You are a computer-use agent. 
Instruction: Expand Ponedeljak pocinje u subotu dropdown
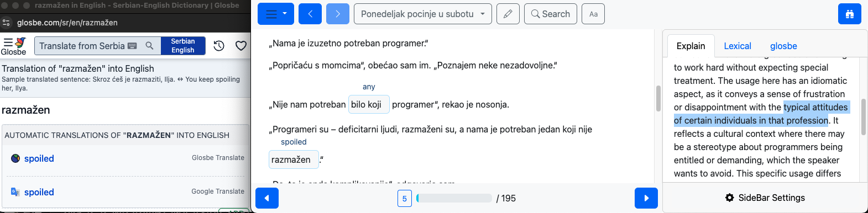[x=423, y=14]
